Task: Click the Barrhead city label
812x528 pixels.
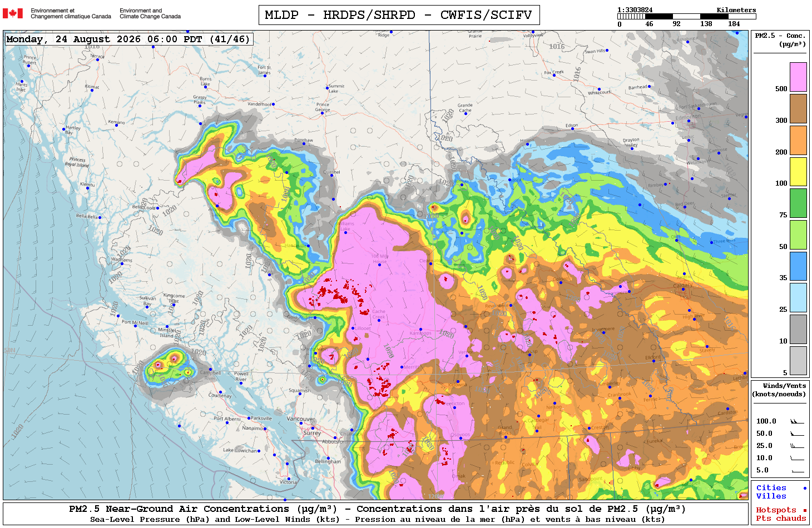Action: click(x=638, y=87)
